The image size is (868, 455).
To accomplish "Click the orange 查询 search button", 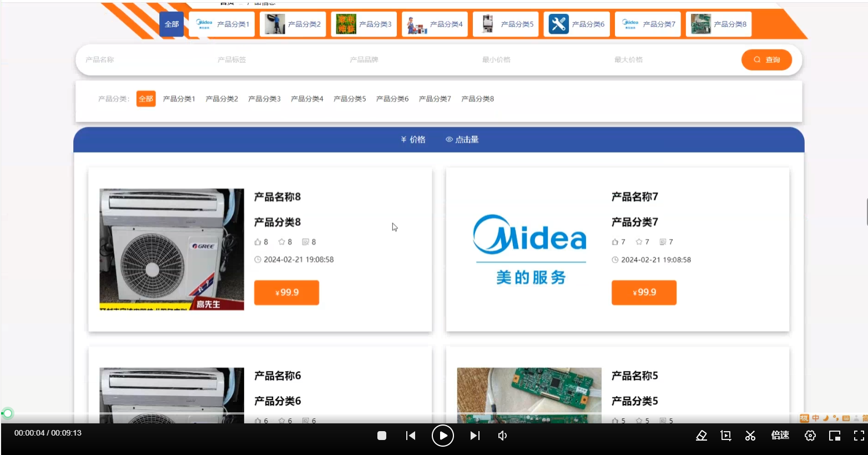I will coord(766,60).
